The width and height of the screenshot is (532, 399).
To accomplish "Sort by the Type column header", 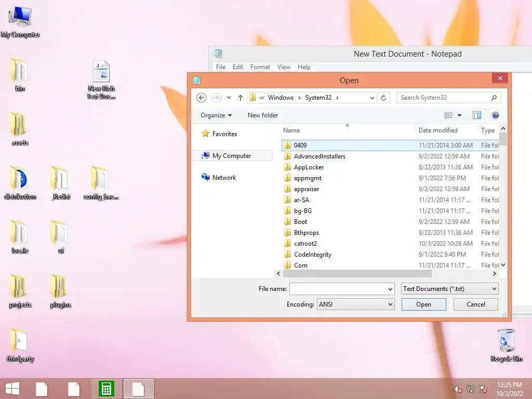I will (488, 130).
